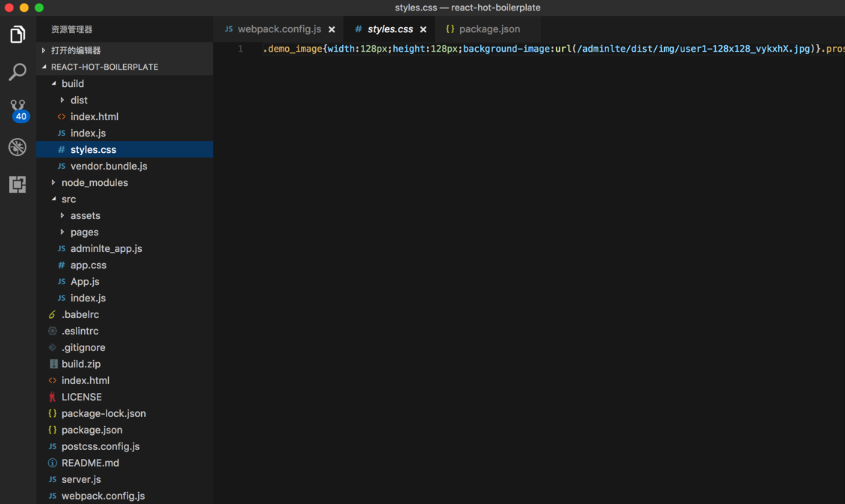Collapse the build folder
The height and width of the screenshot is (504, 845).
click(x=125, y=83)
